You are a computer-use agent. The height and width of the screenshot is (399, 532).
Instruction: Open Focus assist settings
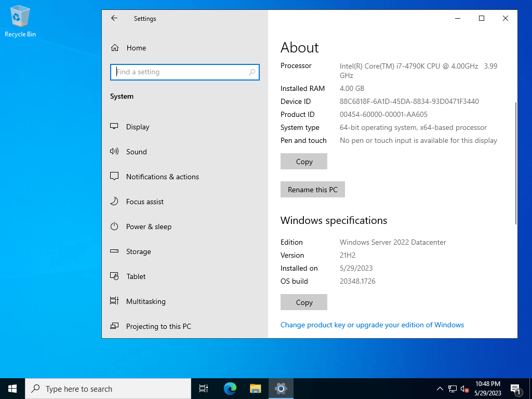point(137,202)
